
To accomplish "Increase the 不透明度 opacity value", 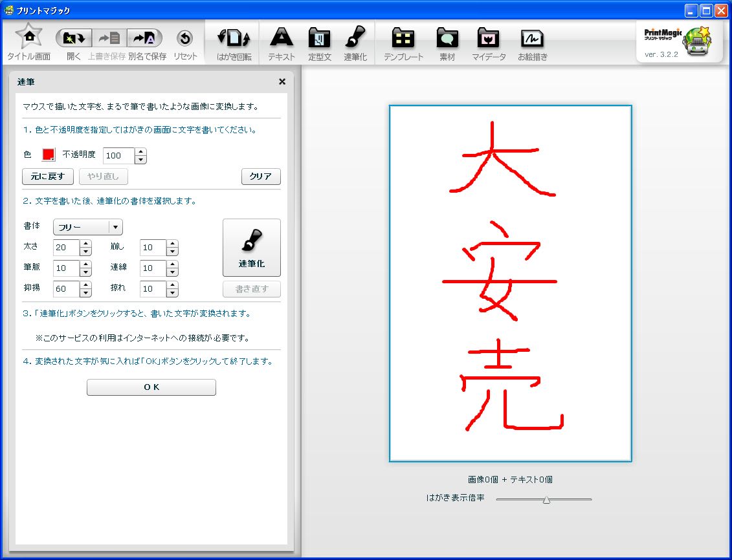I will (141, 152).
